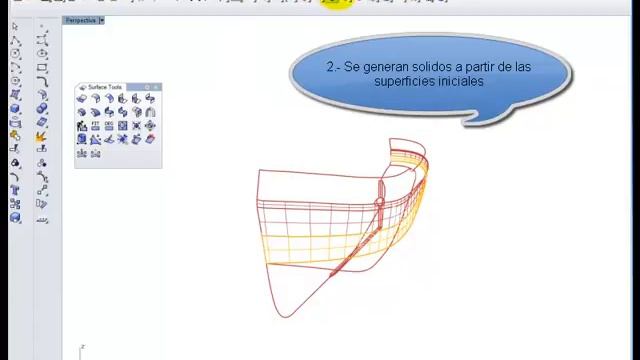Choose the Copy tool
The height and width of the screenshot is (360, 640).
(15, 204)
